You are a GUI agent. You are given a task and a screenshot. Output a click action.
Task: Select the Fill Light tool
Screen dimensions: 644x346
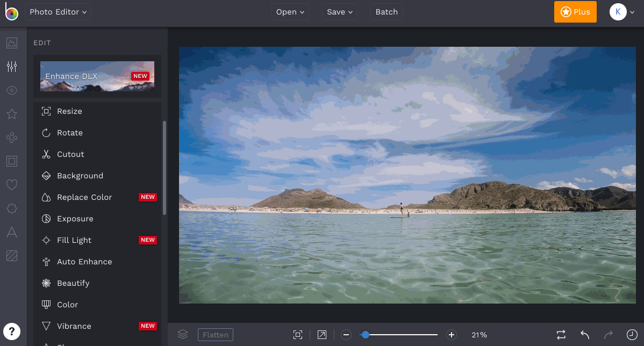click(x=97, y=240)
